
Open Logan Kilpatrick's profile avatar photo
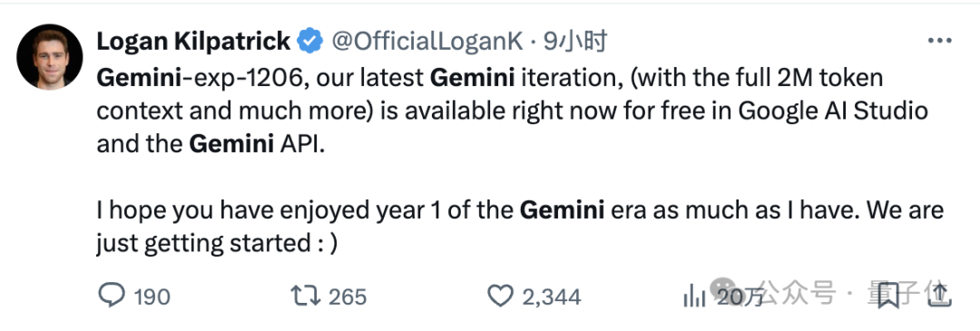[x=50, y=57]
